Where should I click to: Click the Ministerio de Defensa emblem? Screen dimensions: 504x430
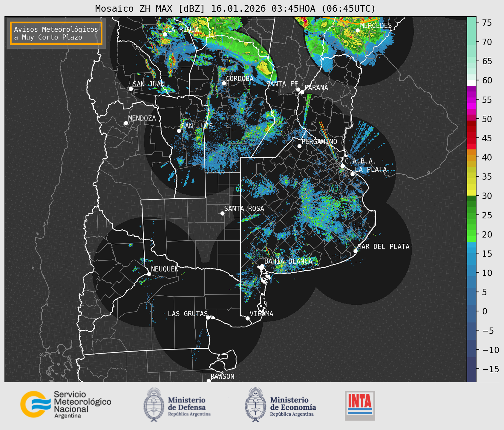[154, 404]
